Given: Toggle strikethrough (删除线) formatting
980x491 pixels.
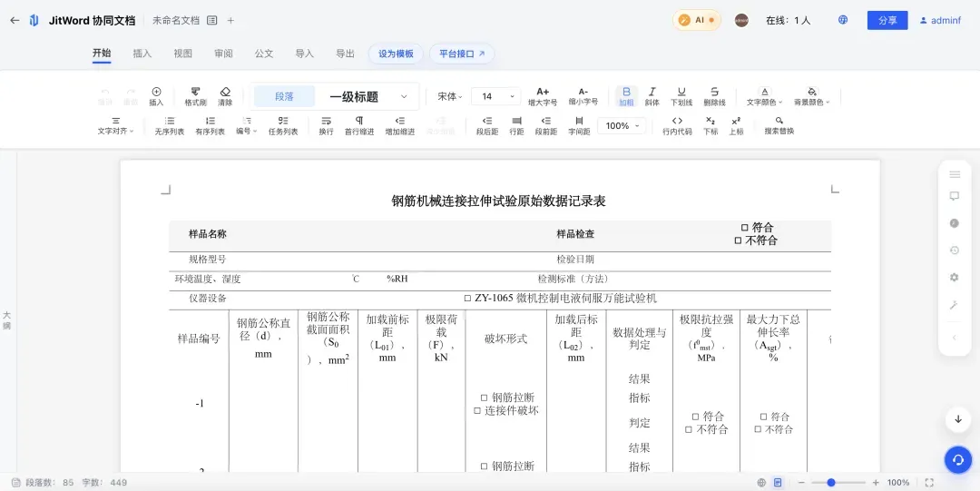Looking at the screenshot, I should tap(714, 96).
